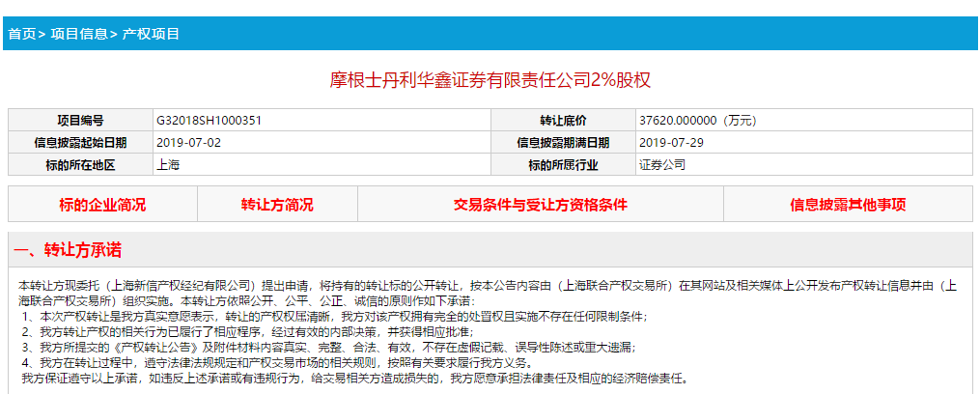Click the 转让底价 label cell
The image size is (980, 394).
click(563, 121)
